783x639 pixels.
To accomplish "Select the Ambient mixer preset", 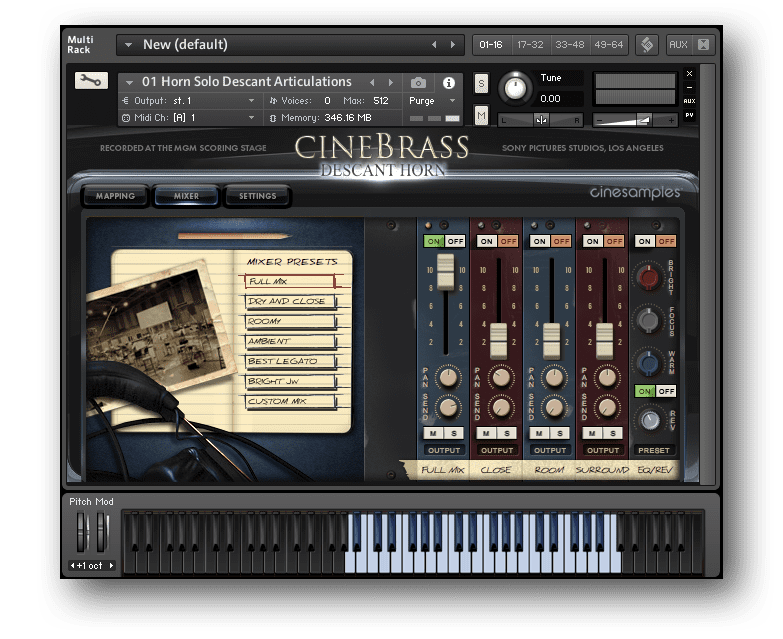I will [291, 341].
